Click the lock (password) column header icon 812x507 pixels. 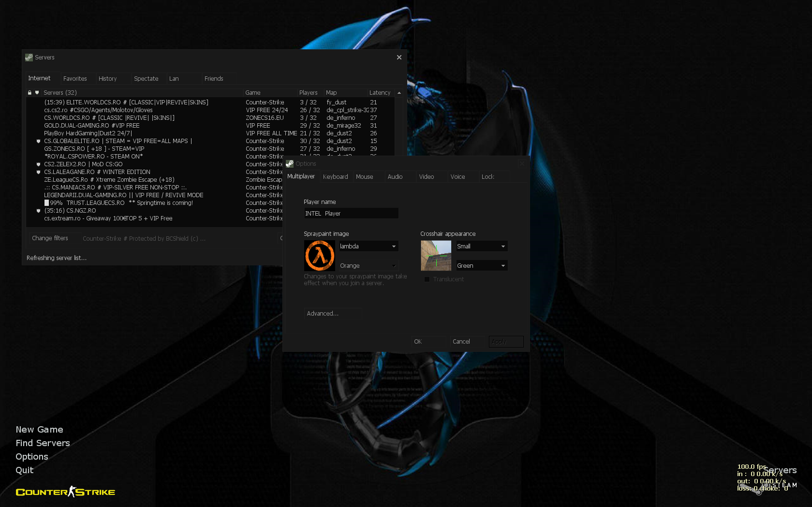pyautogui.click(x=30, y=93)
